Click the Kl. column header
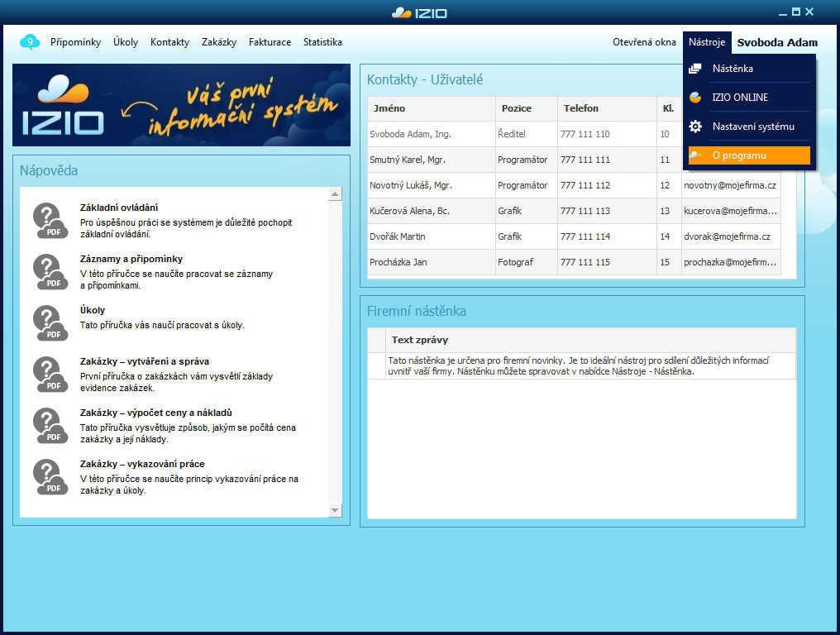Viewport: 840px width, 635px height. (x=669, y=108)
